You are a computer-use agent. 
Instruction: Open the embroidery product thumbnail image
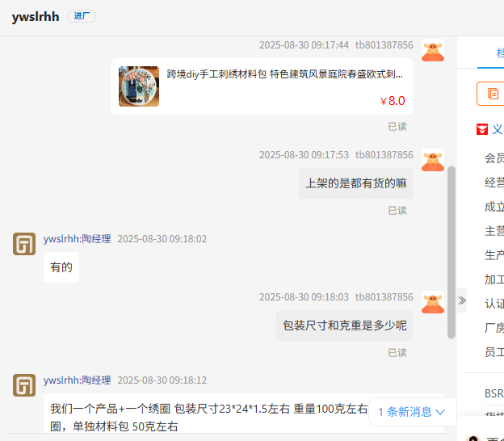coord(139,86)
